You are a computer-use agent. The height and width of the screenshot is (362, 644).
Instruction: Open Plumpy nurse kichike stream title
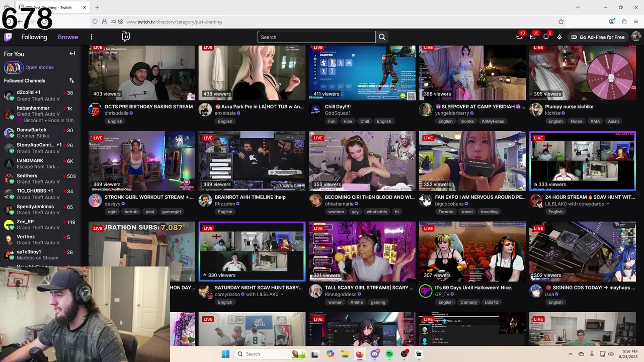[x=569, y=107]
